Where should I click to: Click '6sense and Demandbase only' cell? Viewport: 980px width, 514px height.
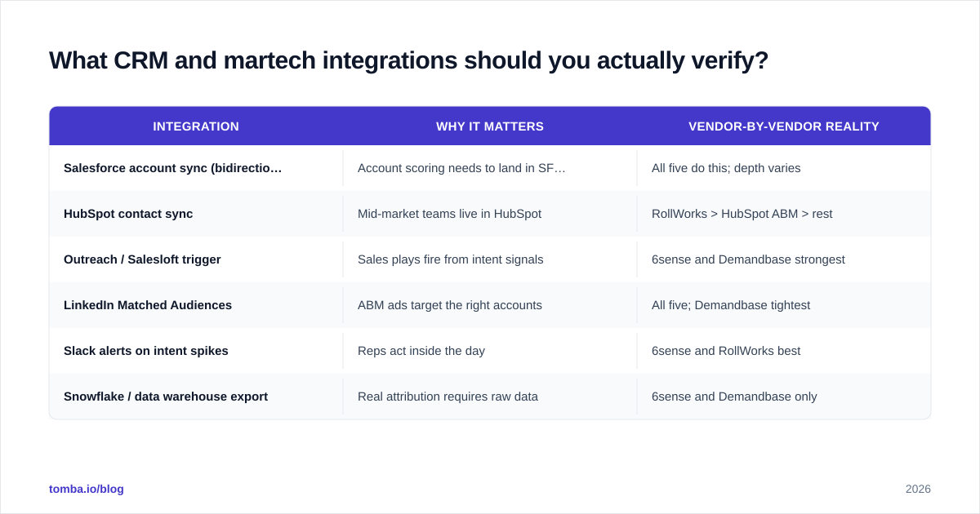tap(784, 397)
